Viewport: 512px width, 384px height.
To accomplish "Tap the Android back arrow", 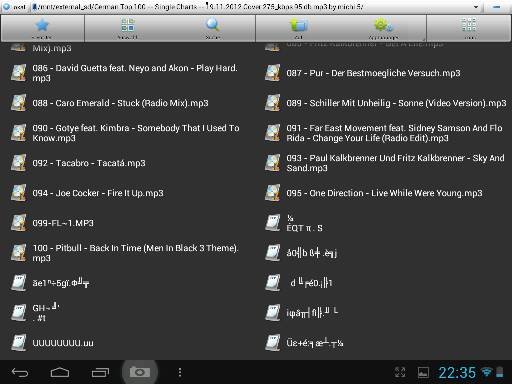I will [20, 372].
